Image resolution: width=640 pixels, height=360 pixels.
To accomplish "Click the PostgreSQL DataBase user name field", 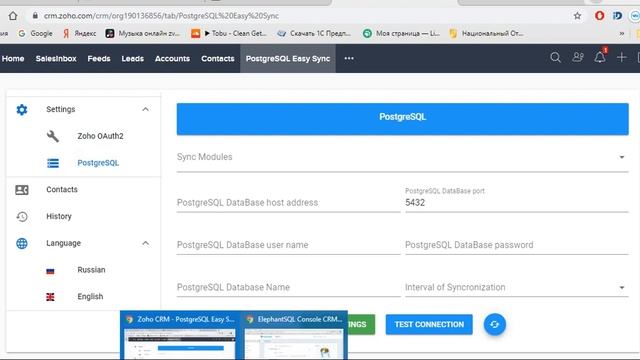I will [288, 245].
